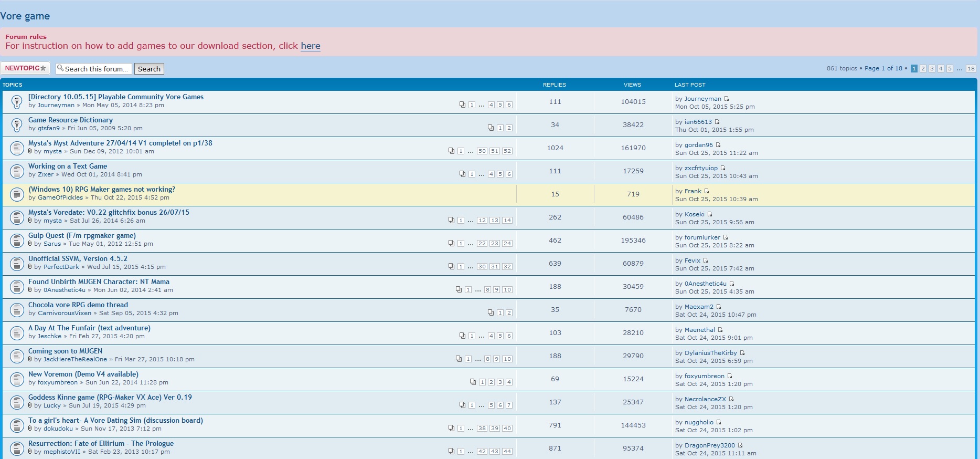Viewport: 980px width, 459px height.
Task: Open author profile Zixer
Action: [46, 174]
